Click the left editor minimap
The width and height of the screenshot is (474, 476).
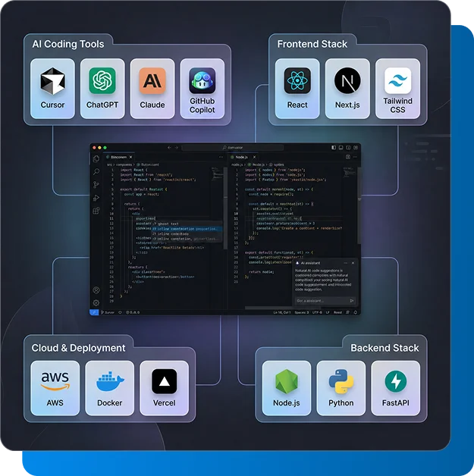point(218,173)
